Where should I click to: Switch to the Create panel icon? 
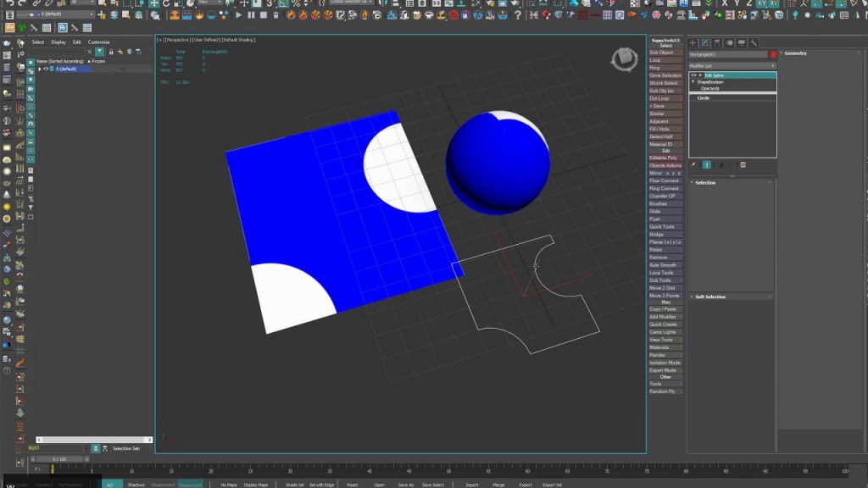pyautogui.click(x=693, y=42)
